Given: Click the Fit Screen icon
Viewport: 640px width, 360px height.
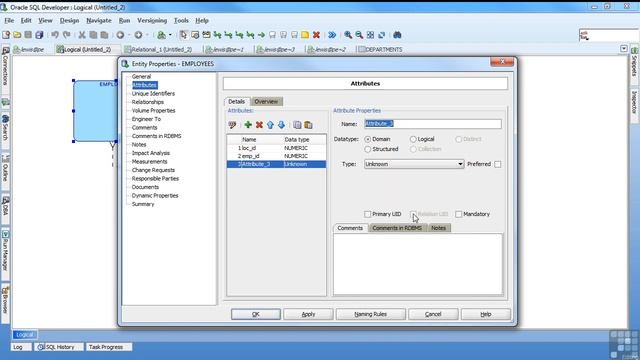Looking at the screenshot, I should 370,35.
